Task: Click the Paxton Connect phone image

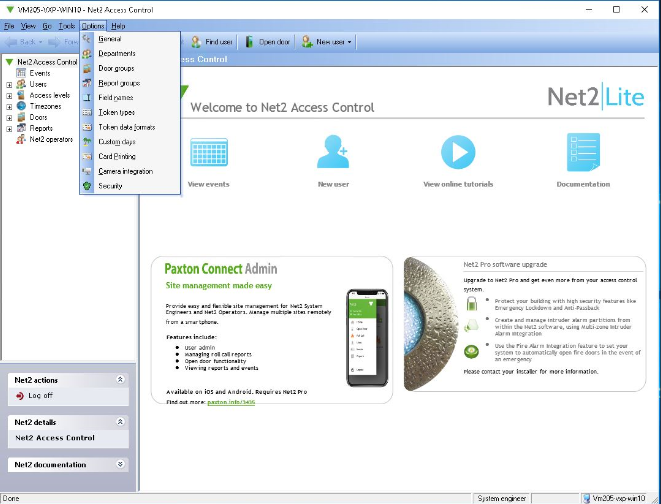Action: (x=367, y=338)
